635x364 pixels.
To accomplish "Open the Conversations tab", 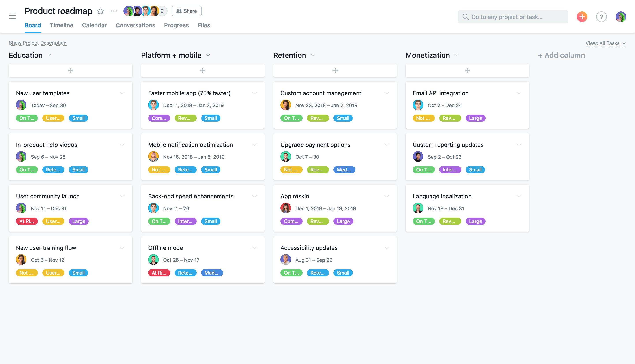I will tap(135, 25).
